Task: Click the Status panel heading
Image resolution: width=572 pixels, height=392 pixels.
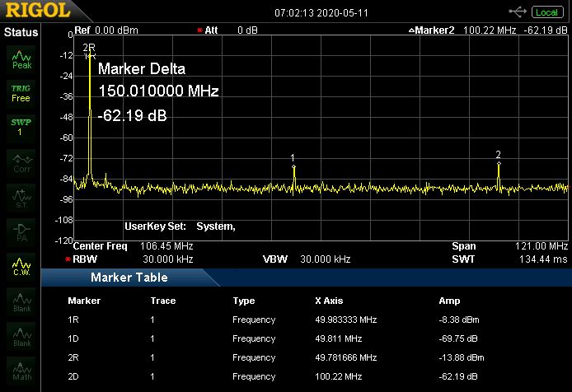Action: click(x=21, y=32)
